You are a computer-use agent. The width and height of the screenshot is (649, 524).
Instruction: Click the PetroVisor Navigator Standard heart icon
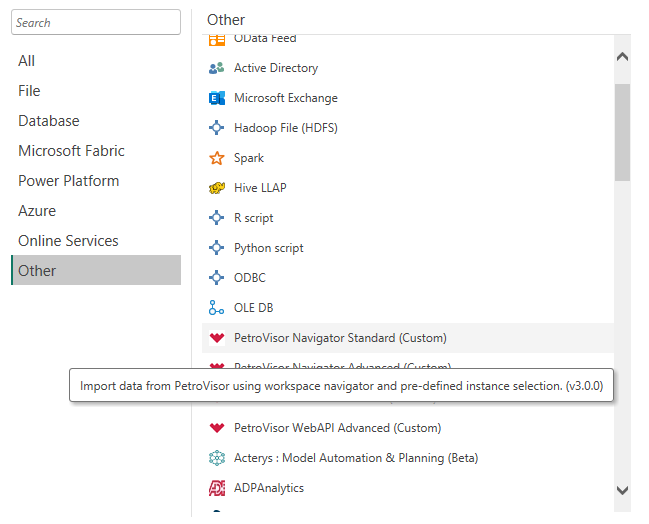(x=216, y=338)
